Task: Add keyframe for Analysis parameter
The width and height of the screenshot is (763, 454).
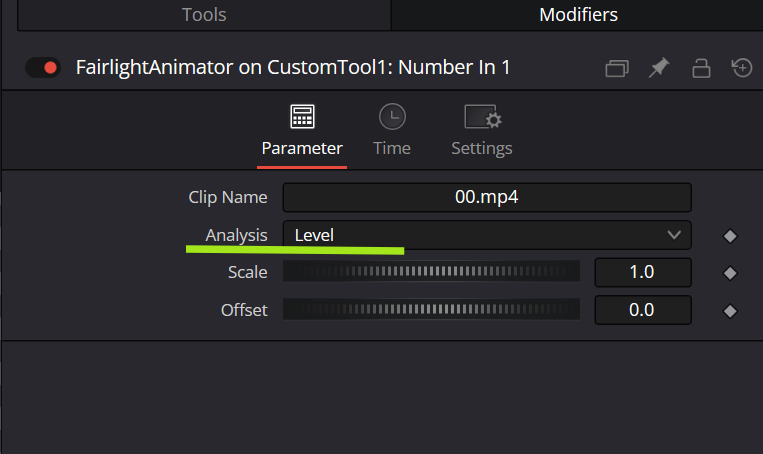Action: 730,236
